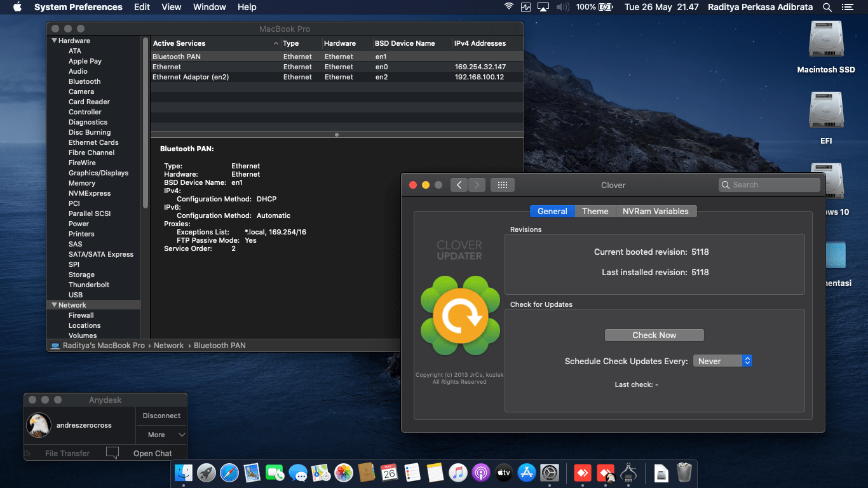Image resolution: width=868 pixels, height=488 pixels.
Task: Open the Mail app in the Dock
Action: point(252,473)
